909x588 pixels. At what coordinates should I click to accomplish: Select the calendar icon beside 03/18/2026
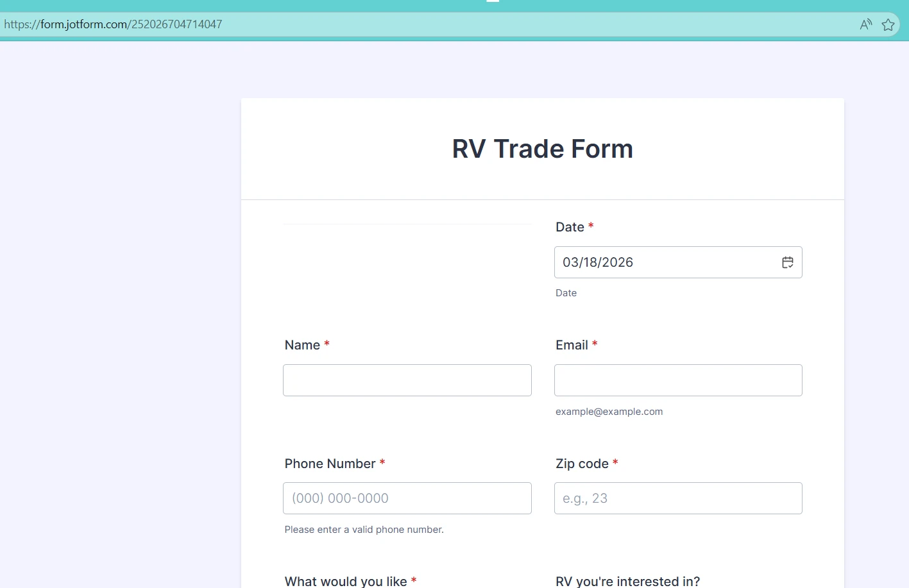788,262
